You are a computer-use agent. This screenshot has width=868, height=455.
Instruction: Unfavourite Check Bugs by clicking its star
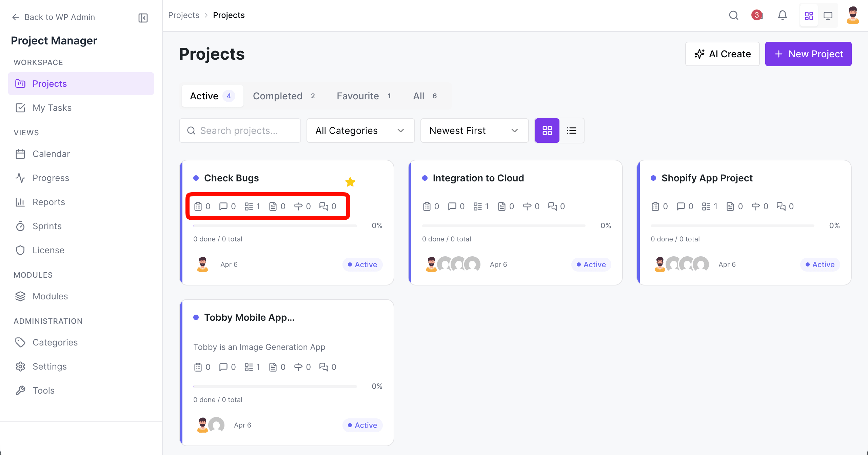click(x=350, y=182)
